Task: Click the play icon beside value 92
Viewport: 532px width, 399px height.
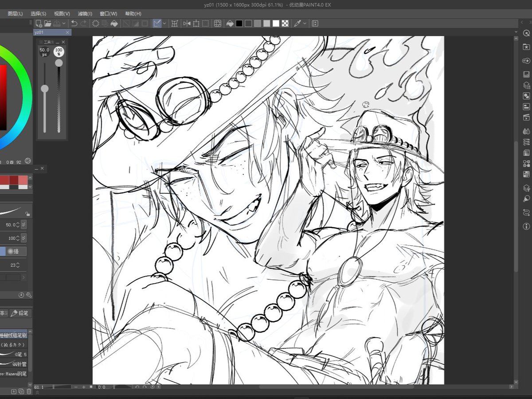Action: tap(28, 161)
